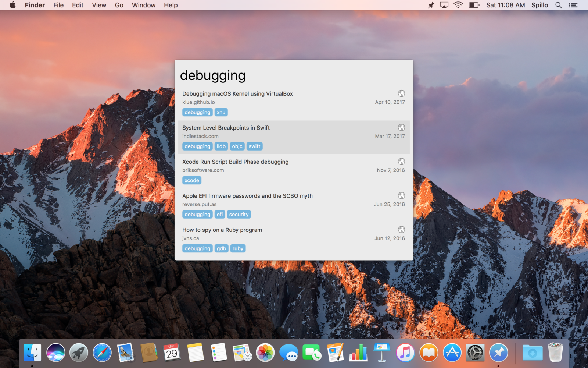The image size is (588, 368).
Task: Launch Spillo from the Dock
Action: coord(498,353)
